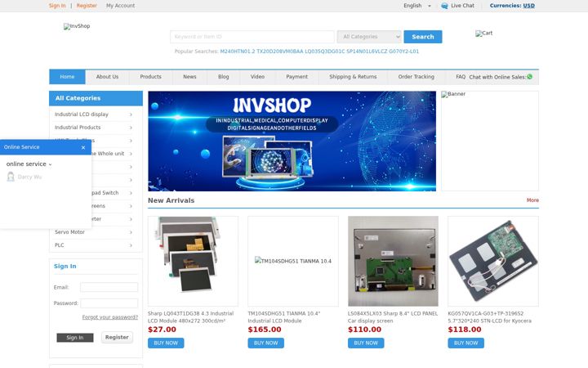
Task: Open the FAQ menu item
Action: pyautogui.click(x=461, y=77)
